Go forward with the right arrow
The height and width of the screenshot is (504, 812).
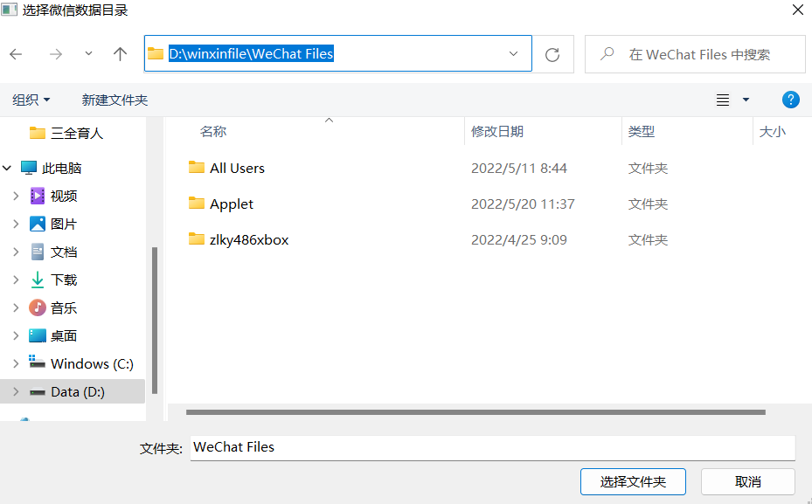click(55, 54)
